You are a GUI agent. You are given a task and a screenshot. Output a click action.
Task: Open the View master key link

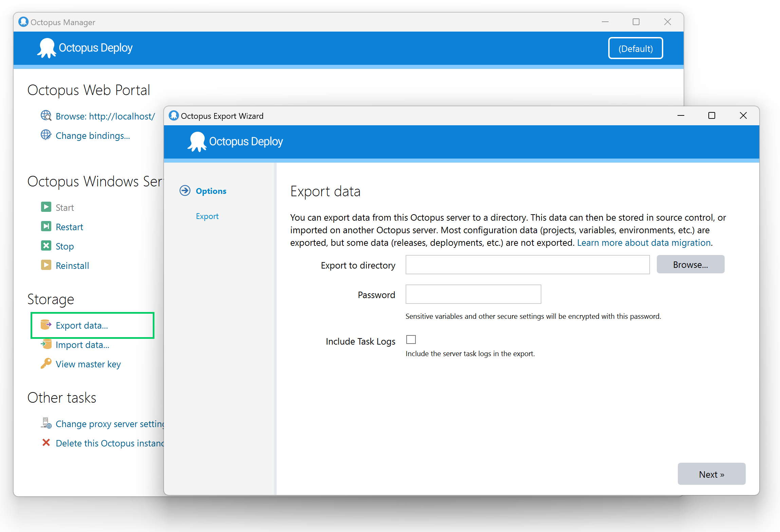tap(88, 364)
